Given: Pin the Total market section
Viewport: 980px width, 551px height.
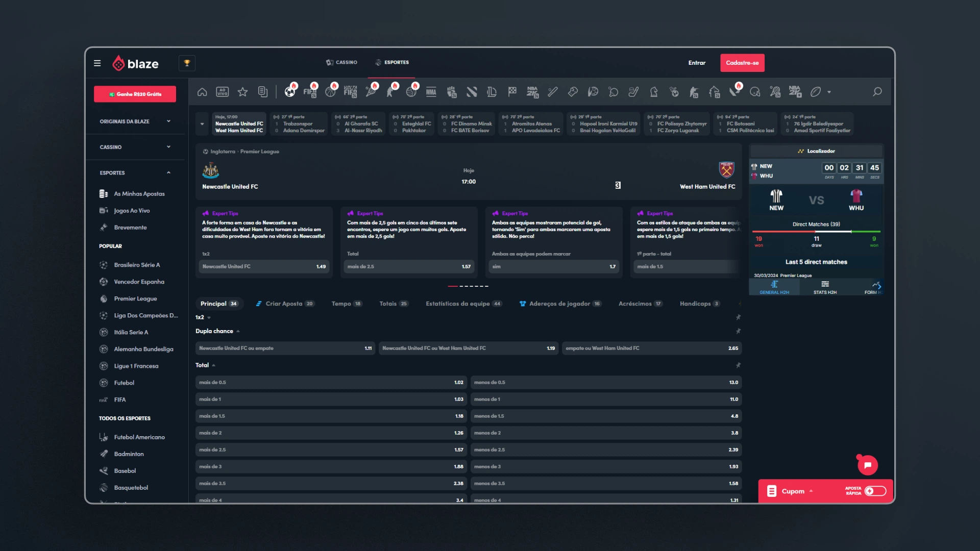Looking at the screenshot, I should [x=738, y=365].
